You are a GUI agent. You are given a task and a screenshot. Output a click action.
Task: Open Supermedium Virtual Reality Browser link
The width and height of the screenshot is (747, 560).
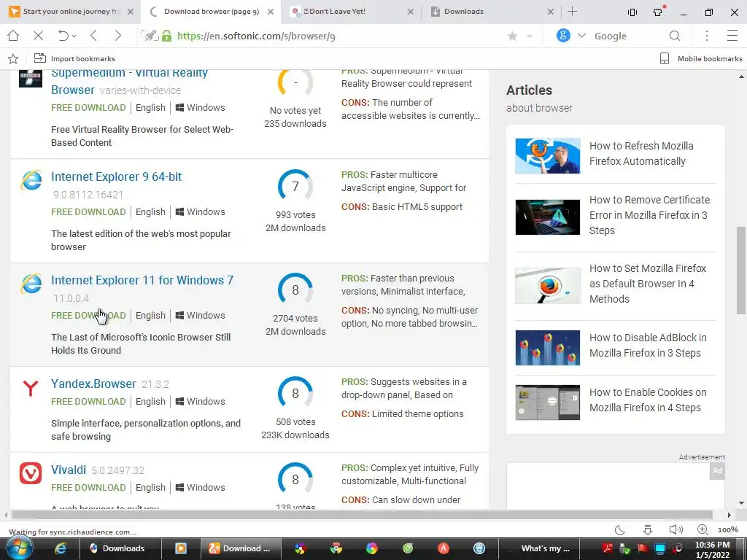[129, 82]
